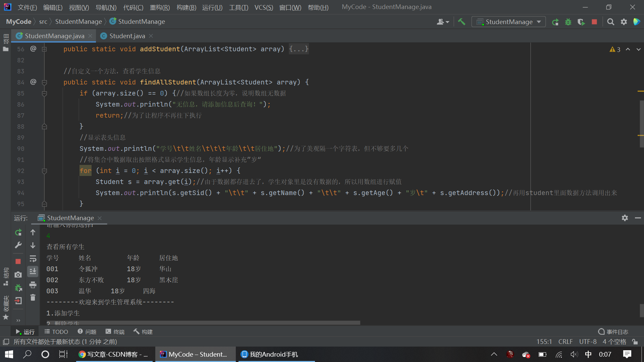Toggle scroll to end of console
Screen dimensions: 644x362
33,271
